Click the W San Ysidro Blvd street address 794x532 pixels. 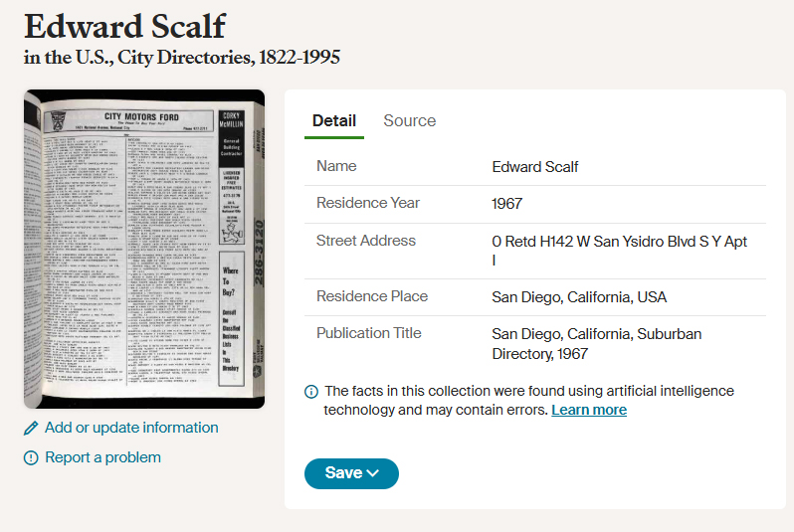[619, 251]
